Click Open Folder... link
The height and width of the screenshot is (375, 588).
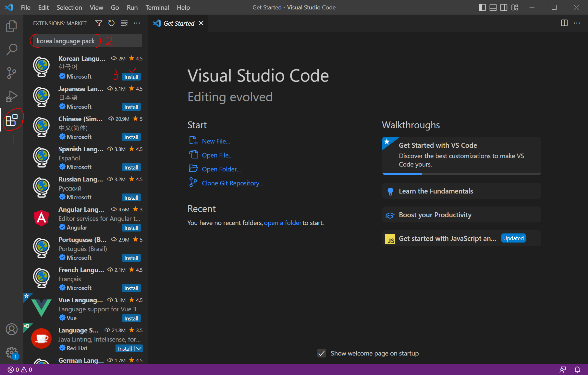[x=221, y=169]
